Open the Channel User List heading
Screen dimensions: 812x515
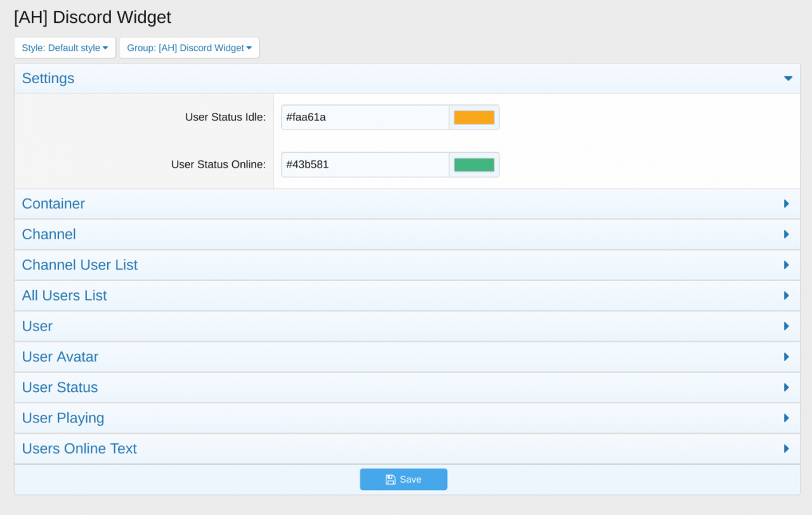pos(80,265)
